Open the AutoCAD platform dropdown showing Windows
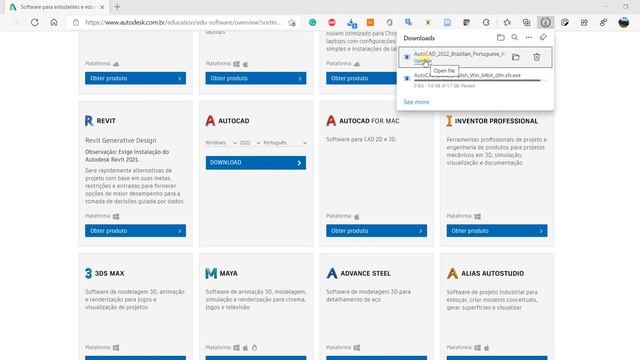 coord(221,143)
